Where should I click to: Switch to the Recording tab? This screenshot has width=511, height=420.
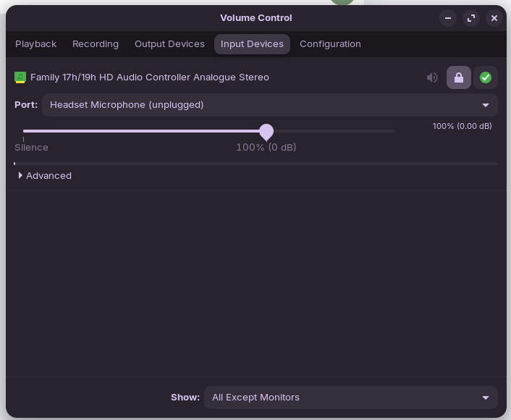click(96, 44)
